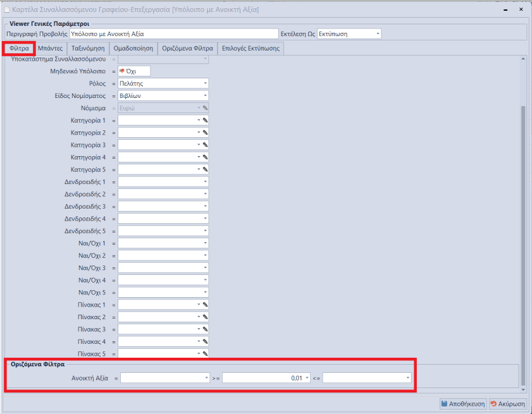532x414 pixels.
Task: Click the pencil icon beside Πίνακας 4
Action: [205, 342]
